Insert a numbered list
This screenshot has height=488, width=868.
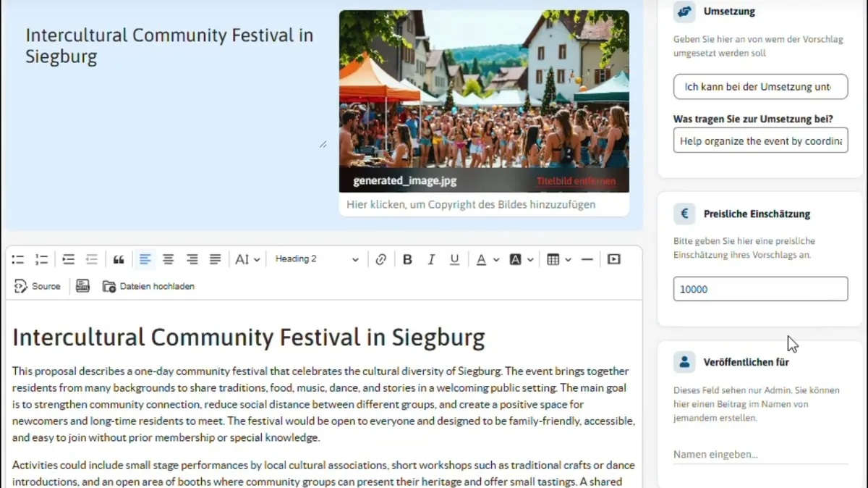click(x=42, y=259)
